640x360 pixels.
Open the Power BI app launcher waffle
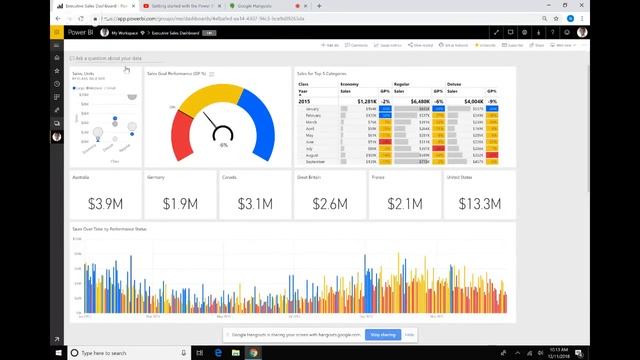point(57,32)
